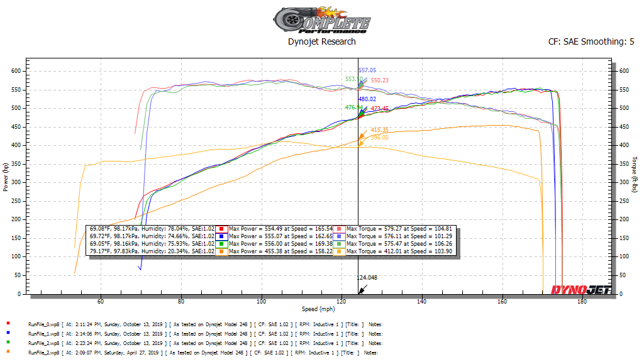
Task: Click the Dynojet Research title
Action: coord(321,41)
